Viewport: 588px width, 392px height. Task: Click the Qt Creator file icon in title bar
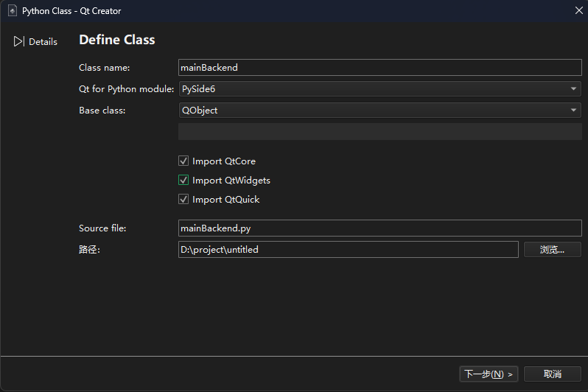pos(13,10)
